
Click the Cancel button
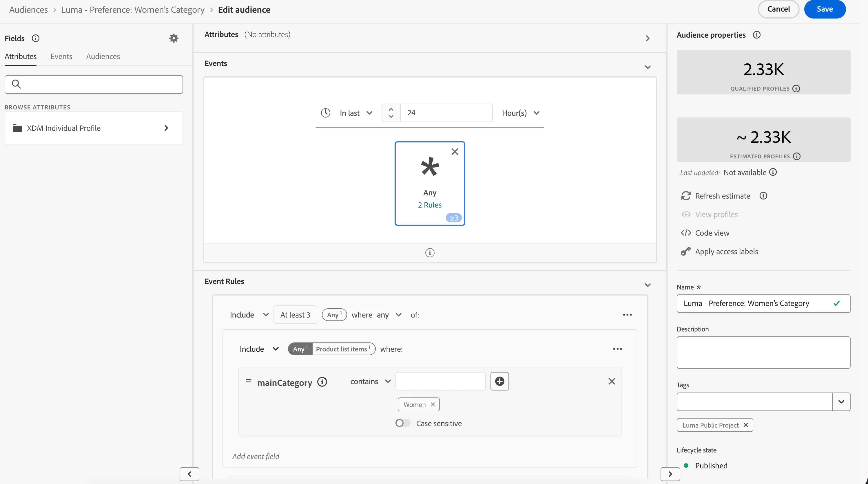[778, 9]
